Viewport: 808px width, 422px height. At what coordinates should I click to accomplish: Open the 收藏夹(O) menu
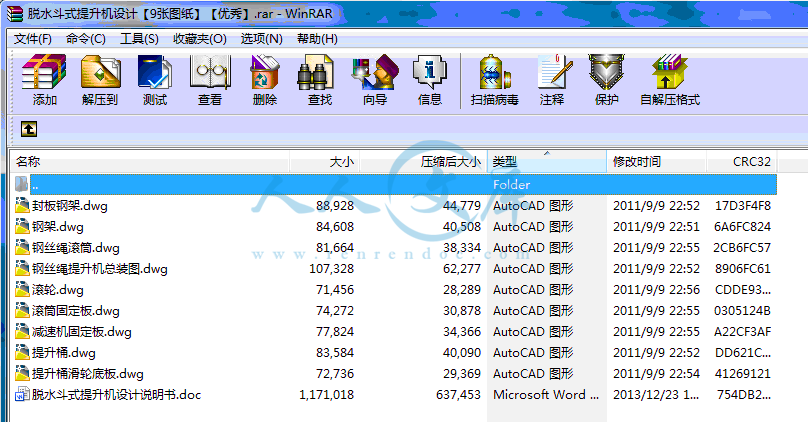coord(200,39)
